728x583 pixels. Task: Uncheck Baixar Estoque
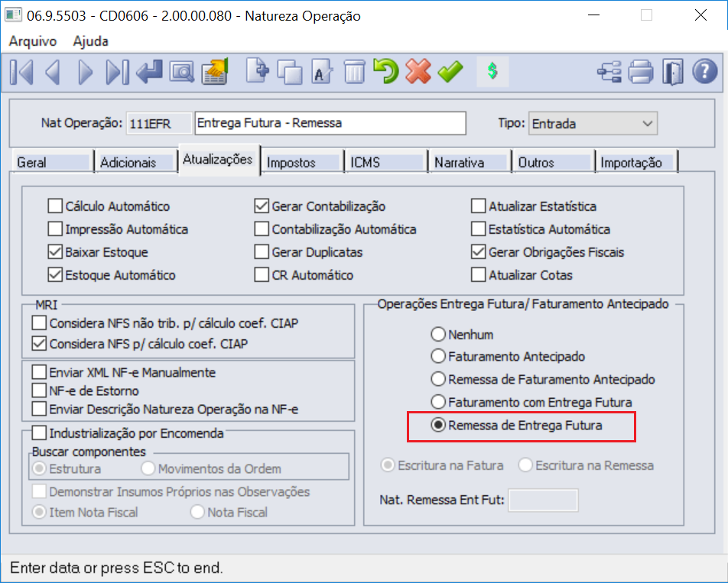(x=55, y=252)
